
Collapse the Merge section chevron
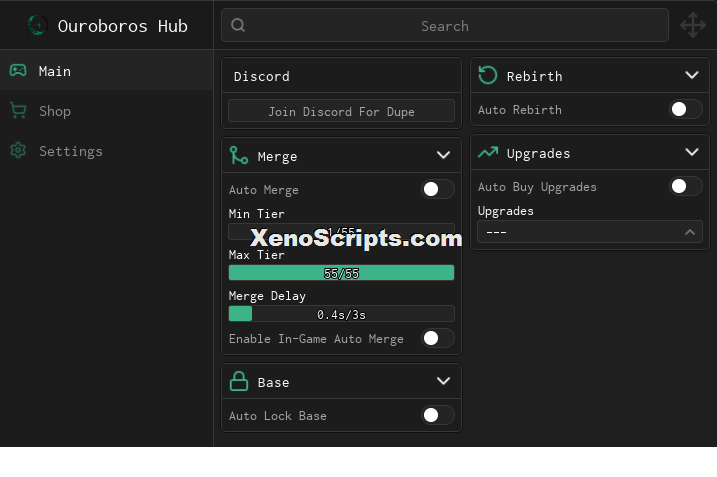coord(443,155)
